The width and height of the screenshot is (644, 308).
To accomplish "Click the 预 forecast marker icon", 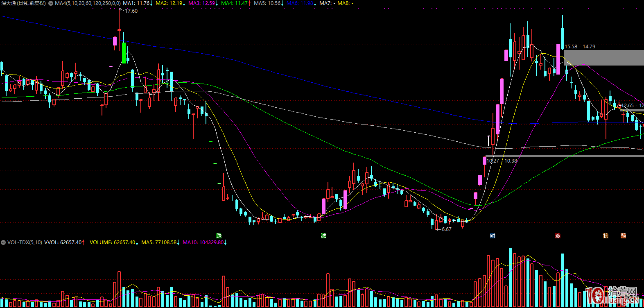I will click(623, 236).
